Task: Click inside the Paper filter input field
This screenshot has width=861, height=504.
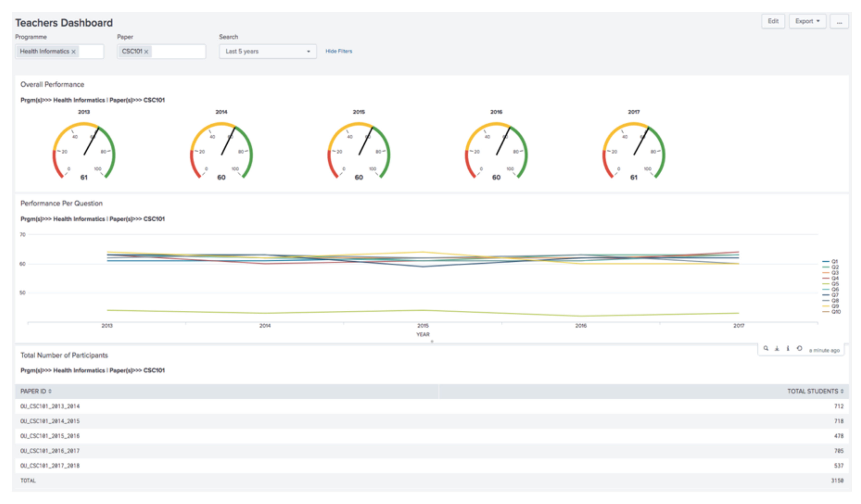Action: 178,52
